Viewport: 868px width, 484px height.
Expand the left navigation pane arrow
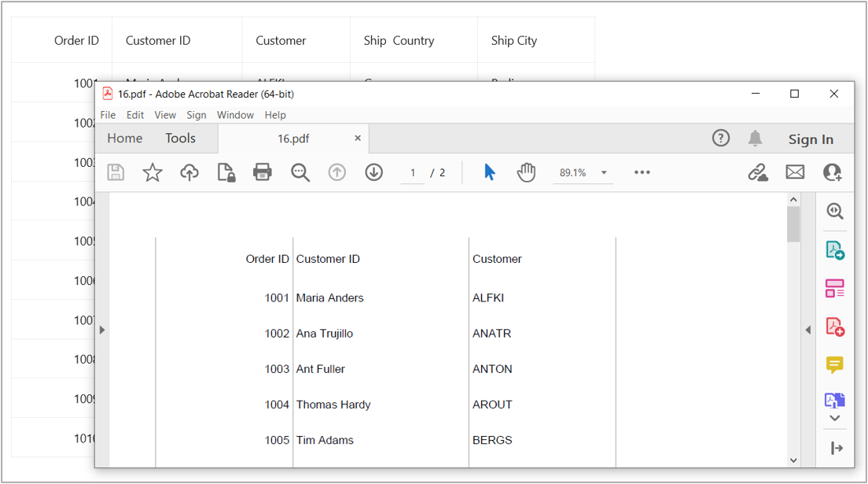[102, 330]
